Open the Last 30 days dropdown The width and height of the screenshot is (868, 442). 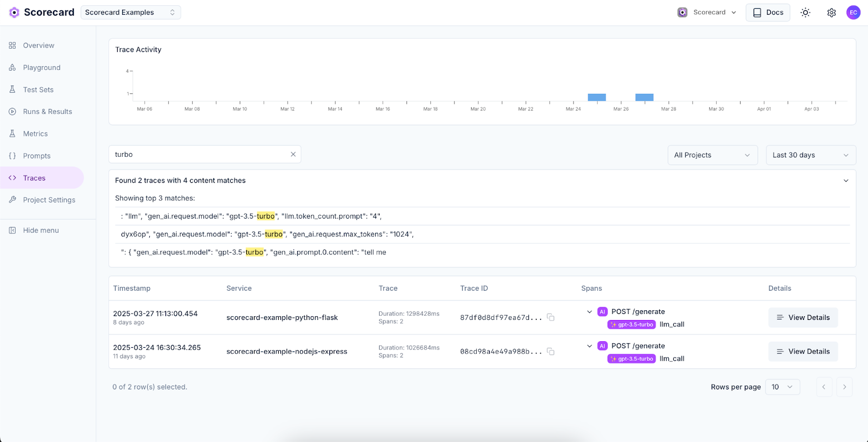810,155
